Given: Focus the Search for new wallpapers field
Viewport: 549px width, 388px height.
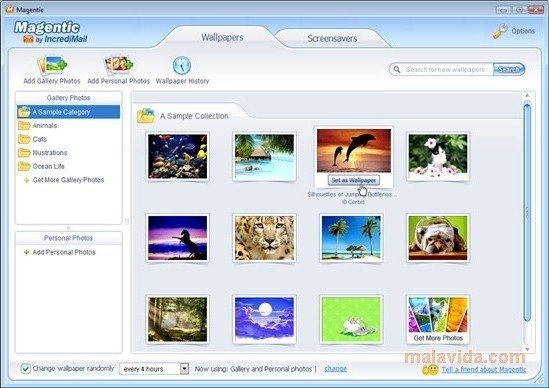Looking at the screenshot, I should pyautogui.click(x=445, y=69).
